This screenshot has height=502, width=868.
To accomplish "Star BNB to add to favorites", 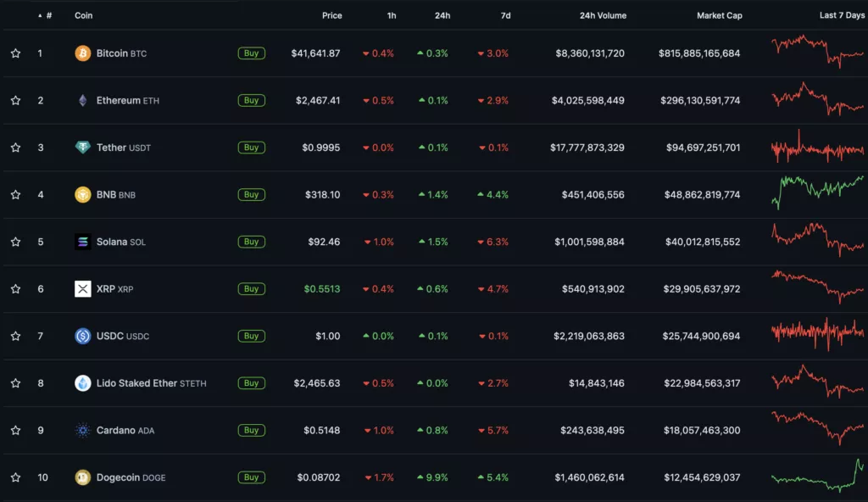I will point(15,194).
